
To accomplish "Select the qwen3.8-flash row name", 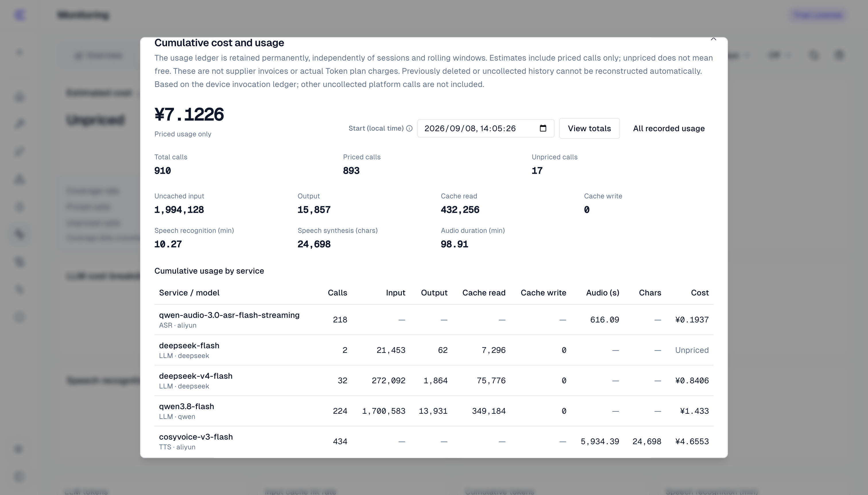I will tap(186, 407).
